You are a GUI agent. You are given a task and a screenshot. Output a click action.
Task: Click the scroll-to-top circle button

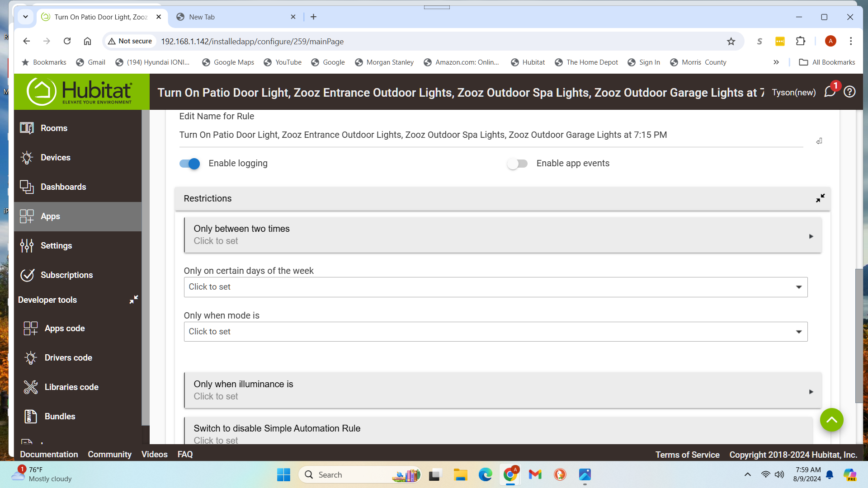(831, 420)
